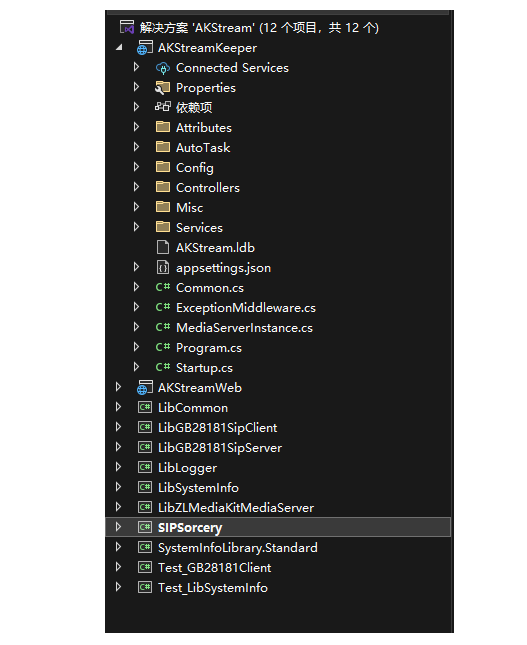
Task: Click the Controllers folder icon
Action: coord(163,187)
